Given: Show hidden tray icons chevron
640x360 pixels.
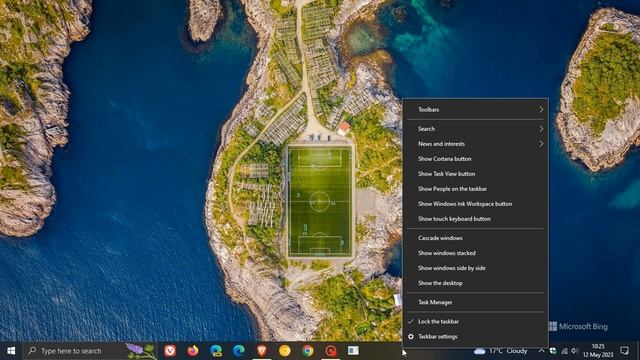Looking at the screenshot, I should click(541, 351).
